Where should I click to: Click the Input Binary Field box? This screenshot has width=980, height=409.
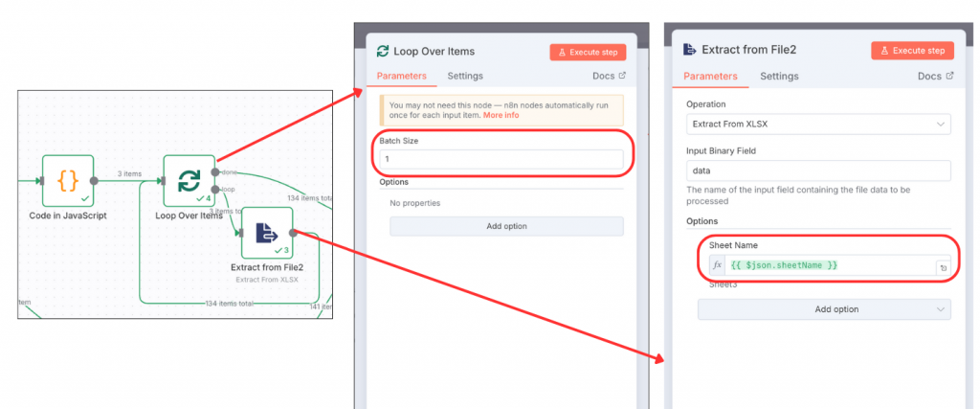pyautogui.click(x=818, y=170)
